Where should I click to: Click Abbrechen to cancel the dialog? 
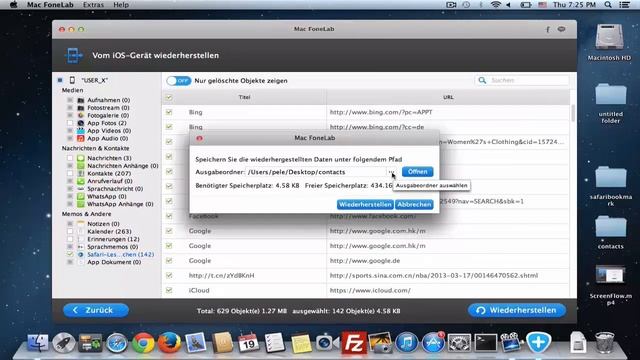pyautogui.click(x=414, y=204)
